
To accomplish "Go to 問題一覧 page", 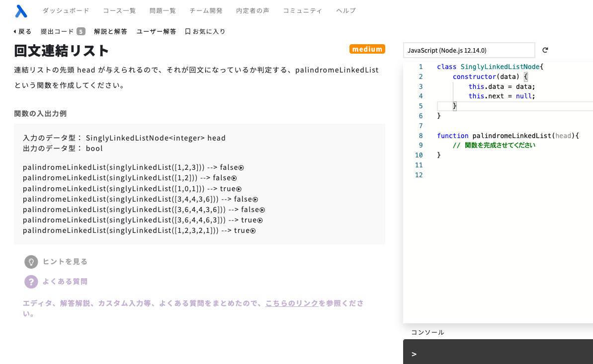I will click(x=163, y=10).
